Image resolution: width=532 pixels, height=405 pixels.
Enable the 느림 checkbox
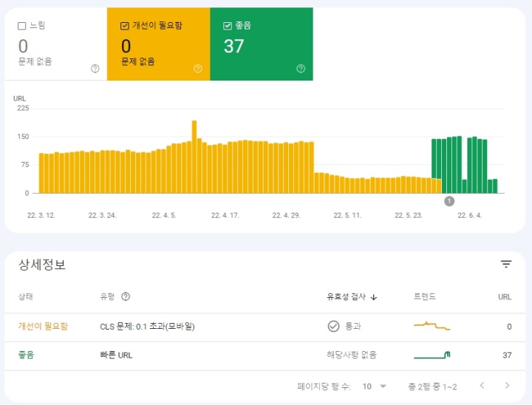[21, 26]
